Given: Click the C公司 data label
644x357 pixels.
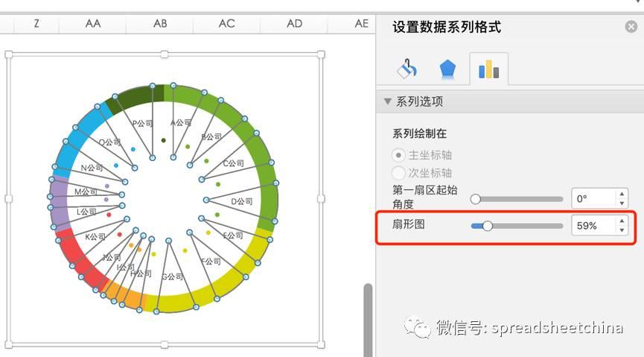Looking at the screenshot, I should coord(233,163).
